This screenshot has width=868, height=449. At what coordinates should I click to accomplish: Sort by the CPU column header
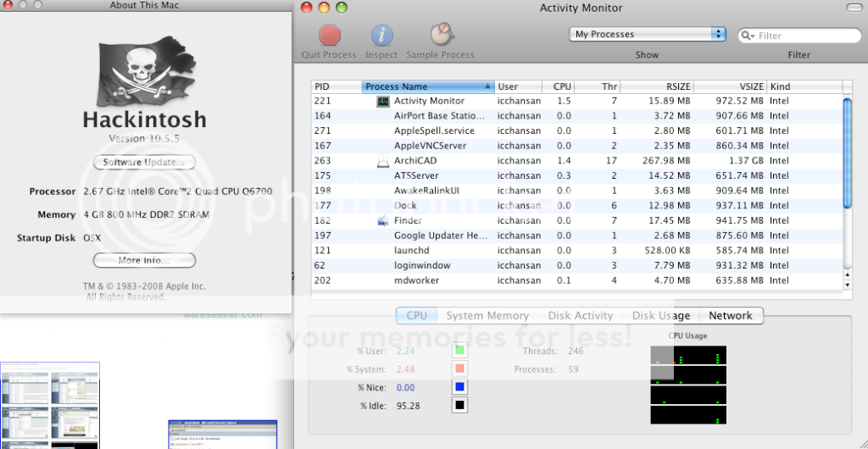[558, 86]
